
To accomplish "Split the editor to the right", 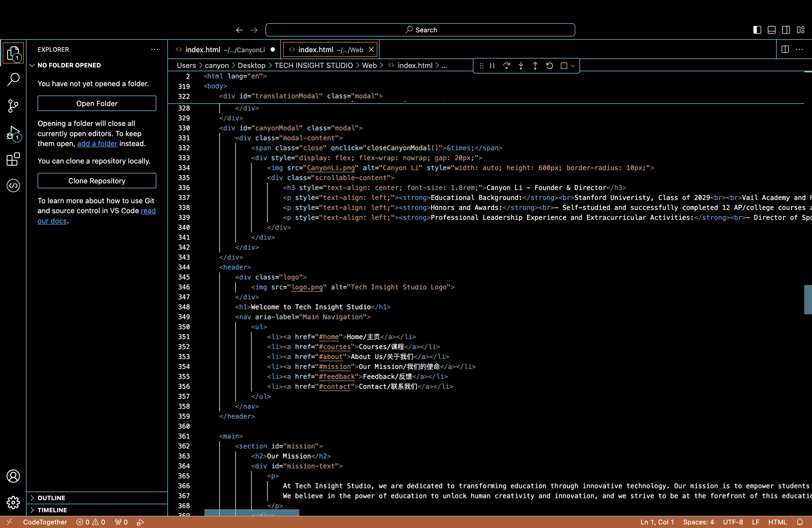I will (x=785, y=49).
